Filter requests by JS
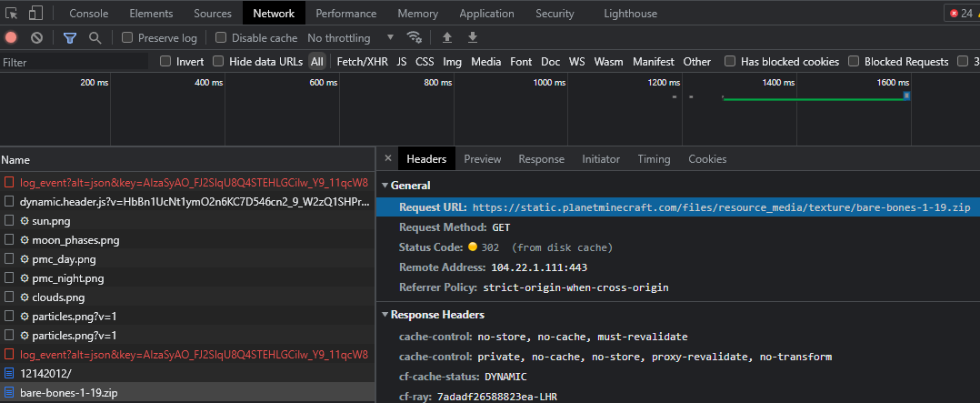Viewport: 980px width, 403px height. (x=402, y=61)
